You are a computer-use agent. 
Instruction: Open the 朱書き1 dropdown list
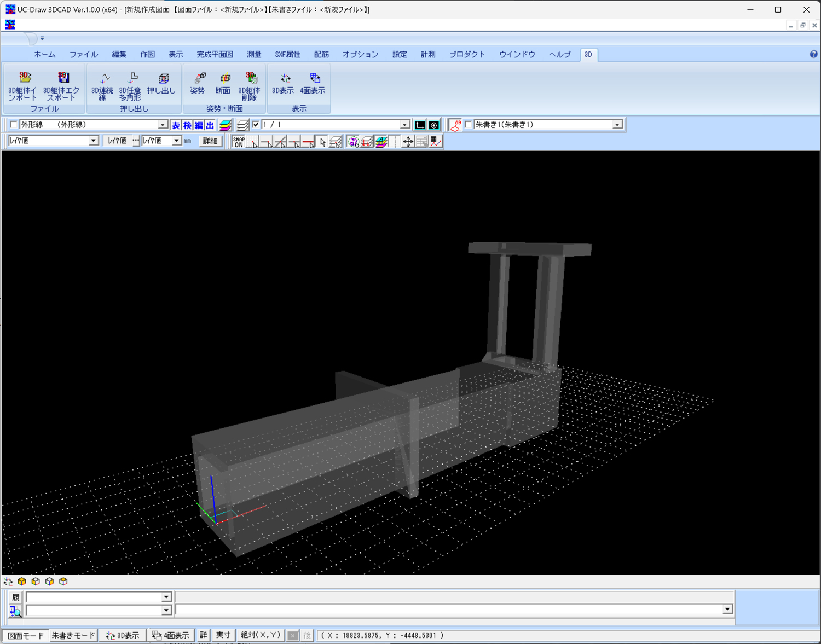(x=617, y=125)
